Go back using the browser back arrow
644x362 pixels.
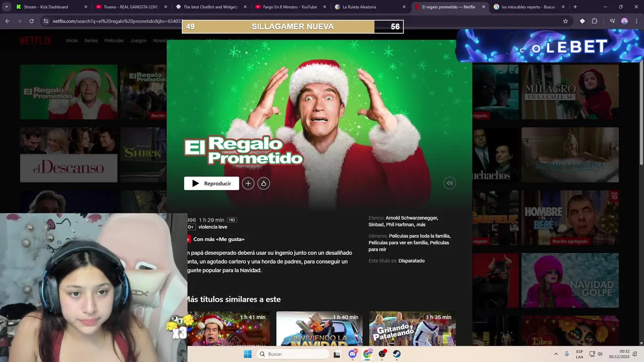(x=7, y=21)
